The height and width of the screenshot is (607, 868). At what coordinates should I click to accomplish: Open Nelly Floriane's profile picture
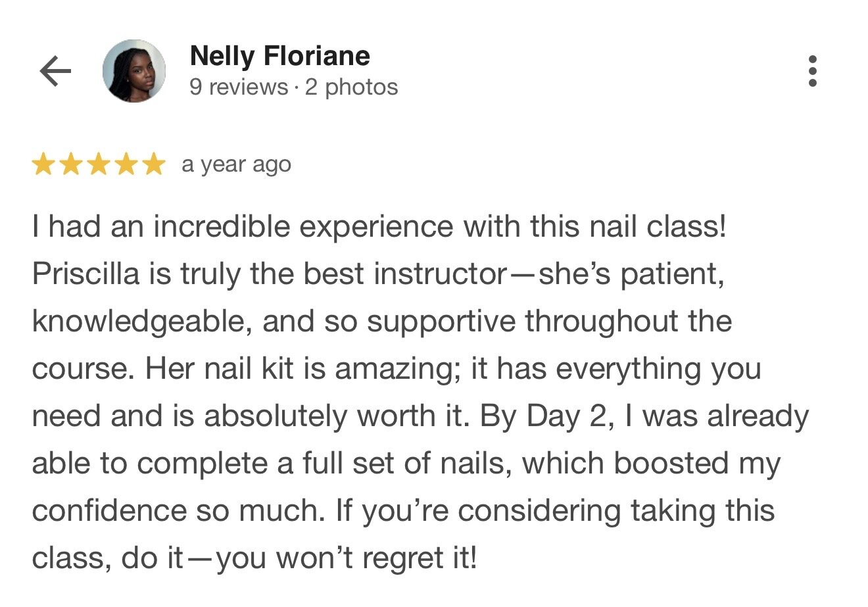click(134, 71)
